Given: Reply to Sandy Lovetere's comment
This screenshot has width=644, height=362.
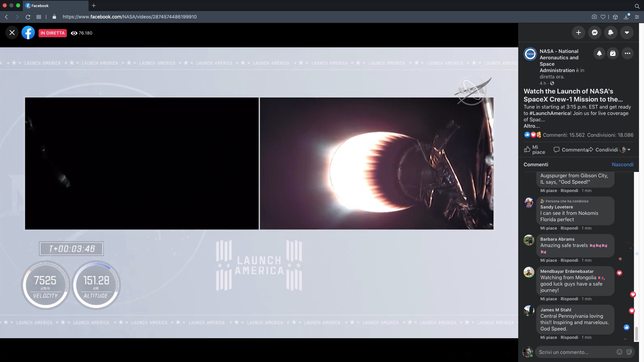Looking at the screenshot, I should tap(569, 228).
